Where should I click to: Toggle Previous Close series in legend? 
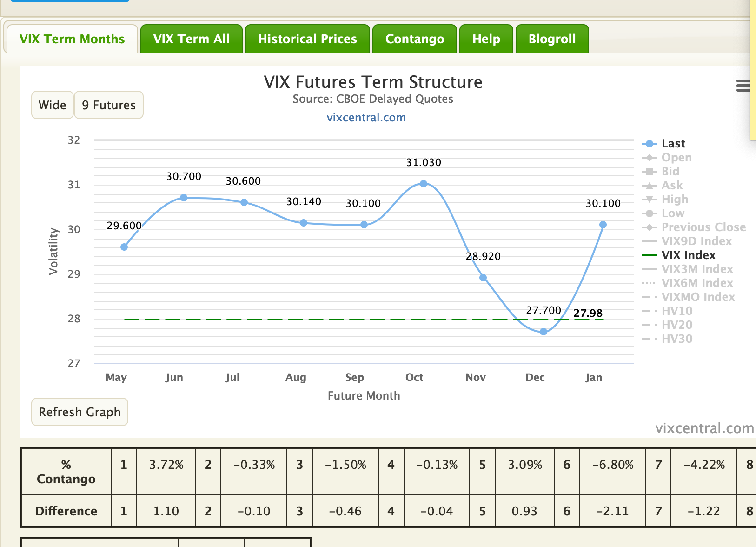pos(694,227)
